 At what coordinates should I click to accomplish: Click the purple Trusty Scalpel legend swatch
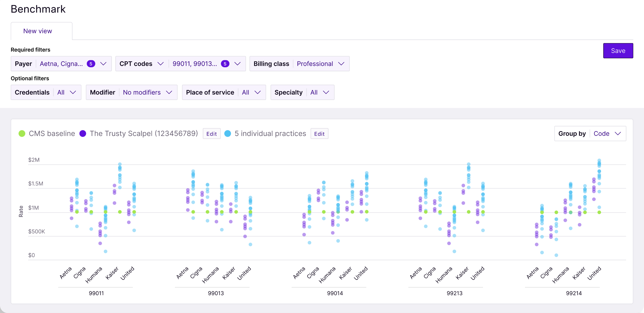(83, 134)
